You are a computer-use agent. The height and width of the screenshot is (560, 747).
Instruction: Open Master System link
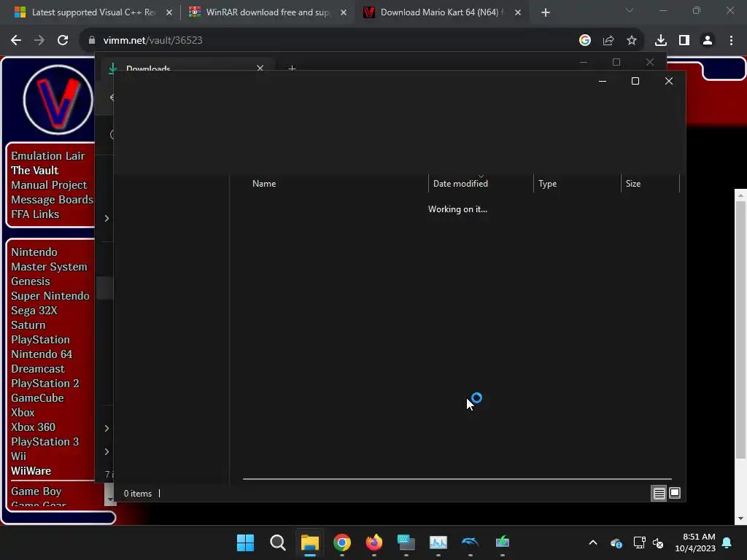pos(49,267)
